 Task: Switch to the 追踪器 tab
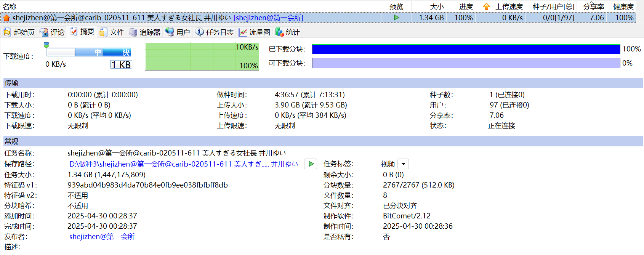(x=145, y=32)
